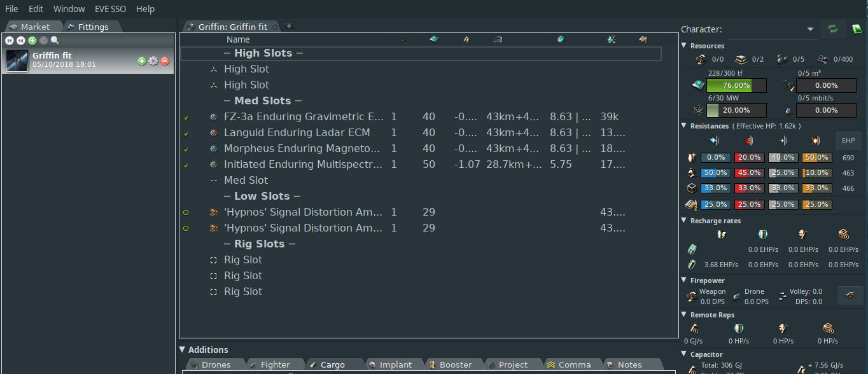Go to first stage in fitting browser
Image resolution: width=868 pixels, height=374 pixels.
pyautogui.click(x=10, y=40)
